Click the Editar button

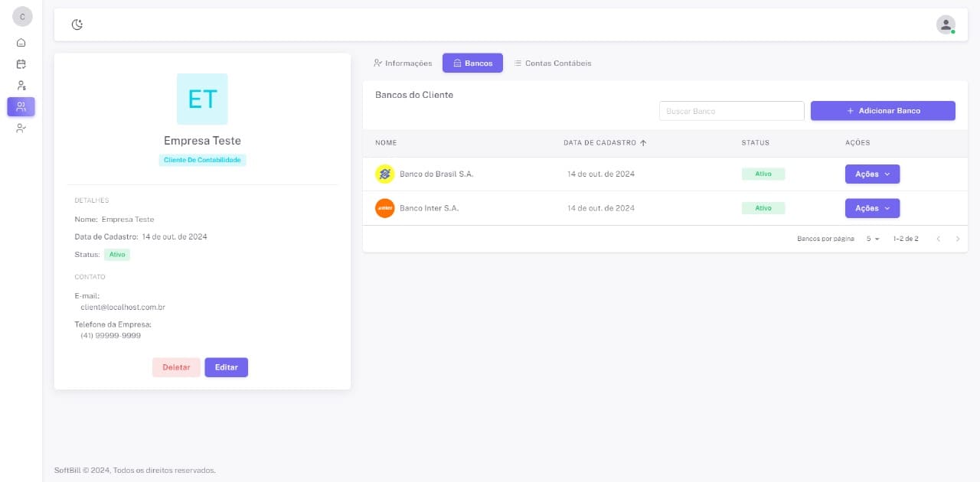pyautogui.click(x=226, y=367)
